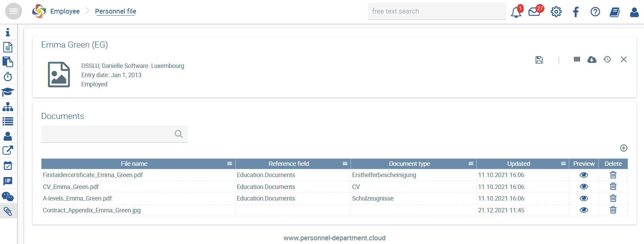
Task: Sort by Updated header
Action: pos(519,164)
